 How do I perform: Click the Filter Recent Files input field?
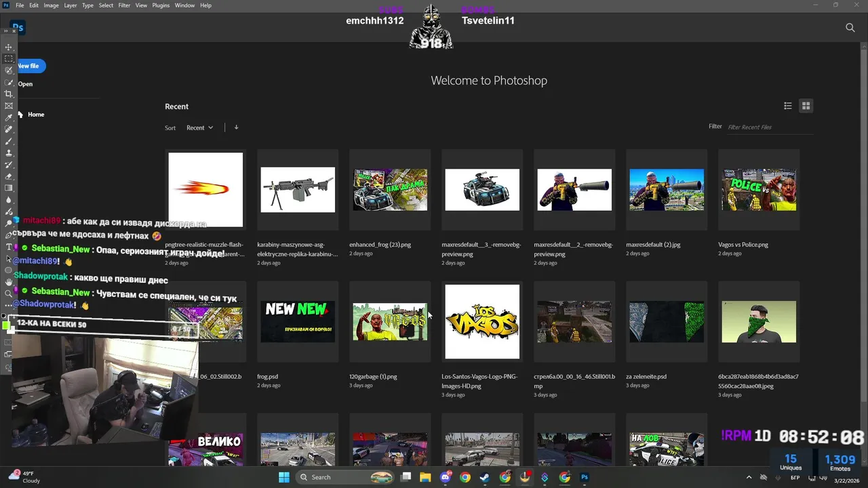coord(769,127)
